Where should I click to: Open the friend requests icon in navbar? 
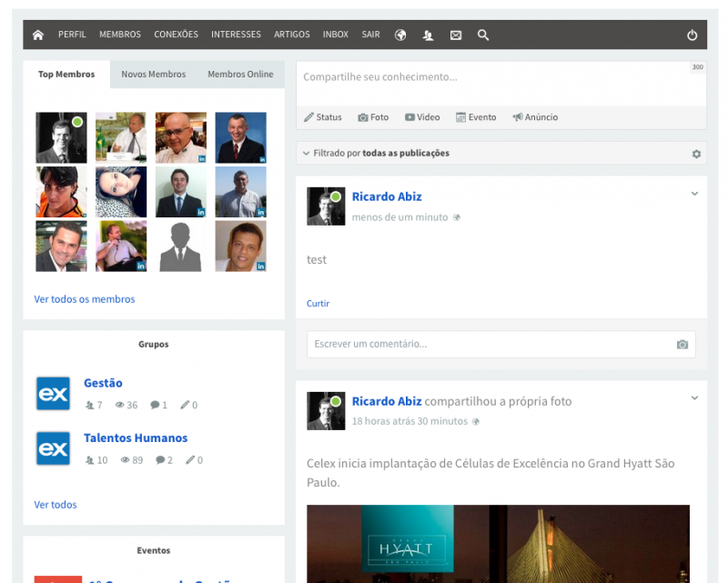pos(428,35)
